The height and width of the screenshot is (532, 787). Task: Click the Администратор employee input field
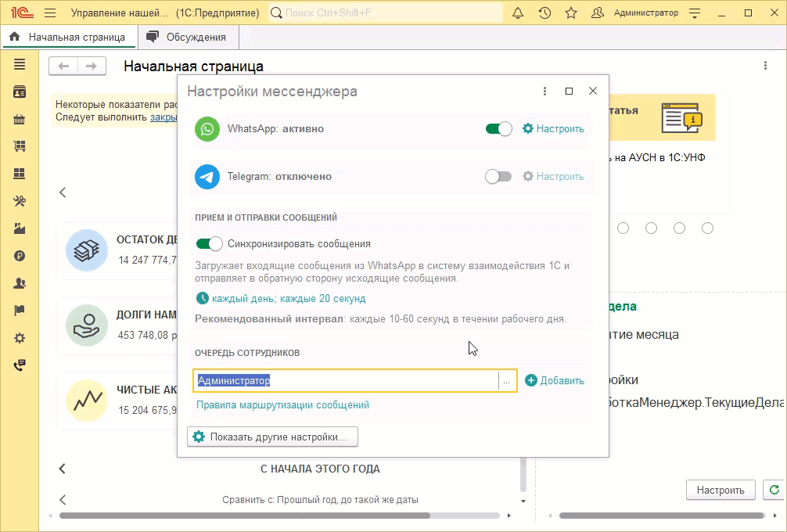(344, 381)
